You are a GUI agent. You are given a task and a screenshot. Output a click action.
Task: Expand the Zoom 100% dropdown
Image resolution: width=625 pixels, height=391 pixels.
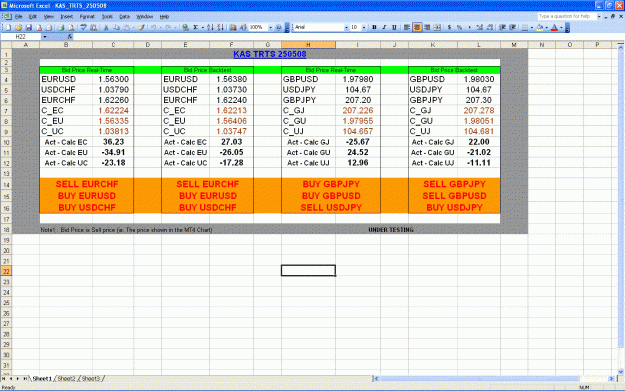coord(270,28)
